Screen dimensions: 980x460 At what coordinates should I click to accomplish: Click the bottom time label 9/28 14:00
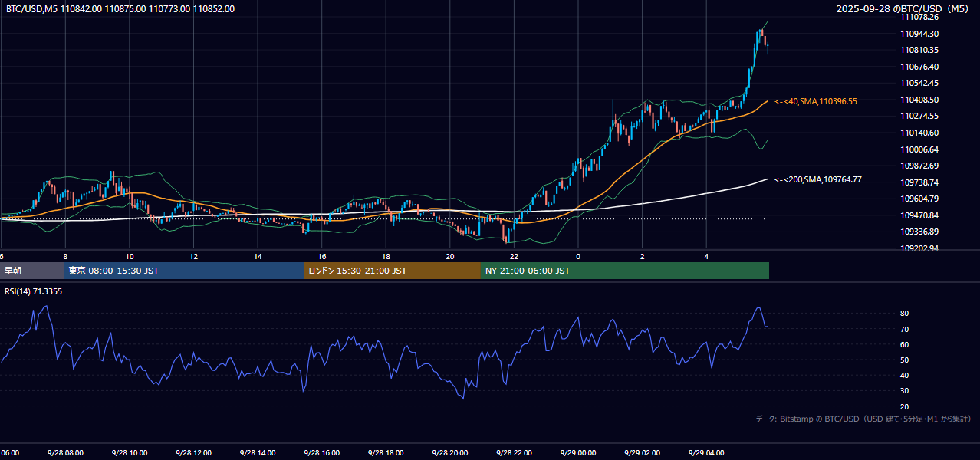click(258, 453)
